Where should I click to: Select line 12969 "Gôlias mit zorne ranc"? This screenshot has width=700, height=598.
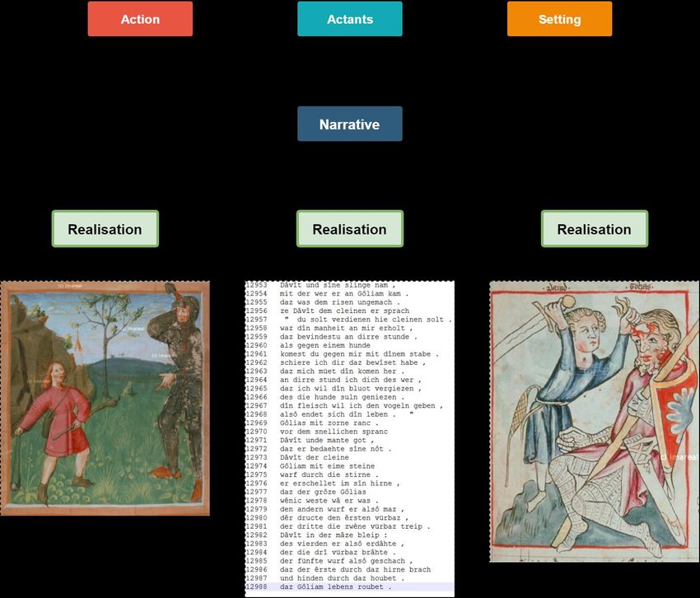[x=329, y=423]
